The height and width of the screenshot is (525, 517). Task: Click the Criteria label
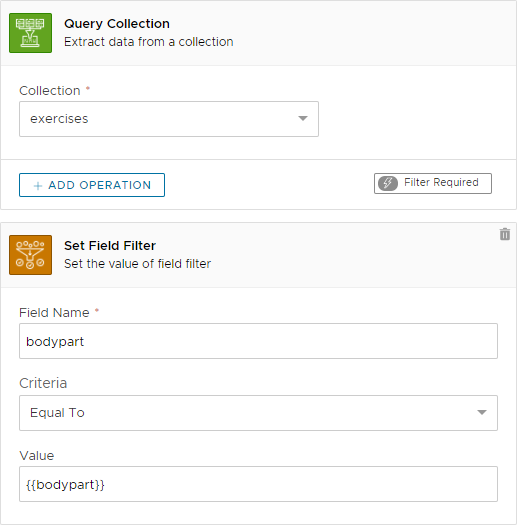(43, 383)
